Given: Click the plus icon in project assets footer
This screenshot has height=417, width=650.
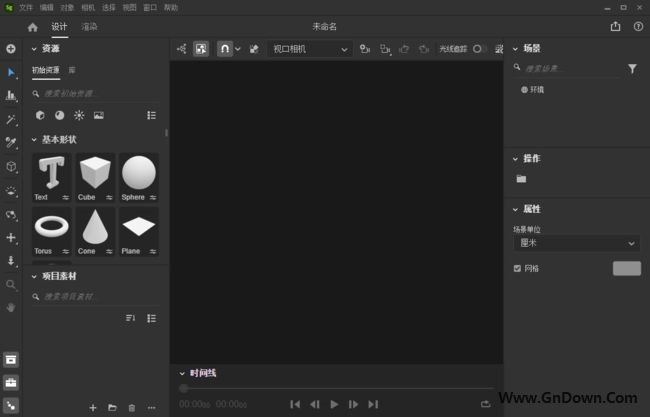Looking at the screenshot, I should pos(93,408).
